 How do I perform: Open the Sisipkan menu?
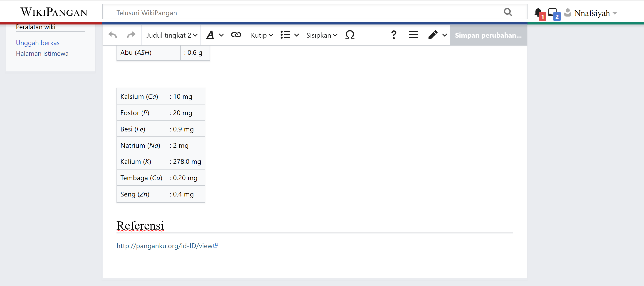(x=322, y=35)
